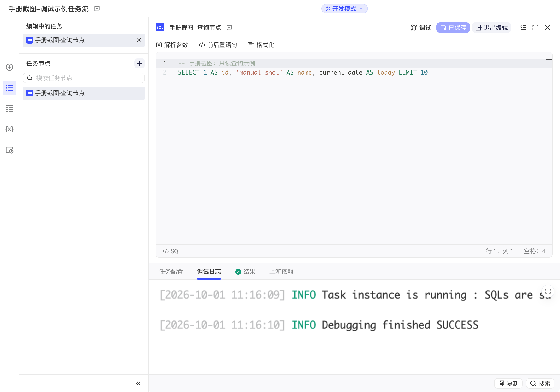Click 解析参数 toolbar item
Viewport: 560px width, 392px height.
[172, 45]
